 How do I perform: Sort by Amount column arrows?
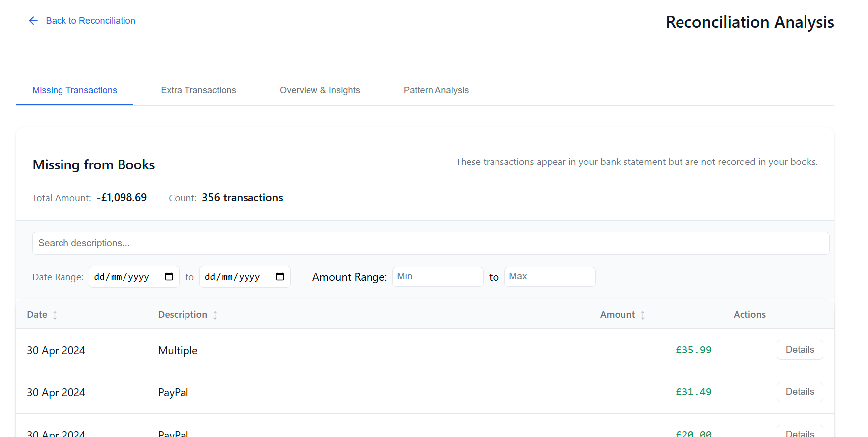(x=643, y=315)
